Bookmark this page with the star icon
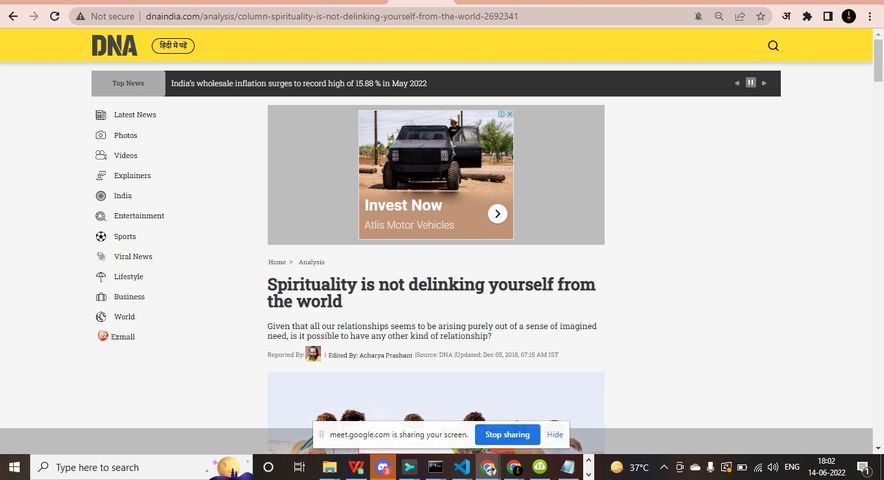Image resolution: width=884 pixels, height=480 pixels. (761, 16)
